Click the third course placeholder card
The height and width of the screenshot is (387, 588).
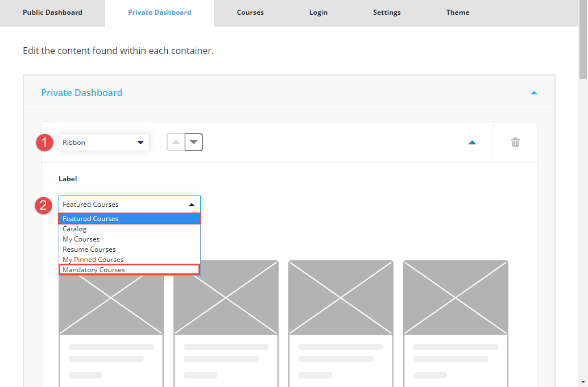[341, 324]
